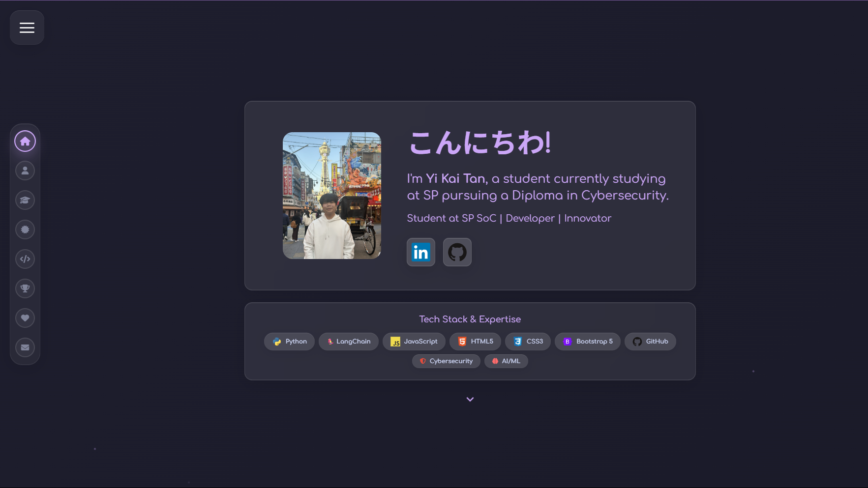The image size is (868, 488).
Task: Select the home icon in sidebar
Action: [25, 142]
